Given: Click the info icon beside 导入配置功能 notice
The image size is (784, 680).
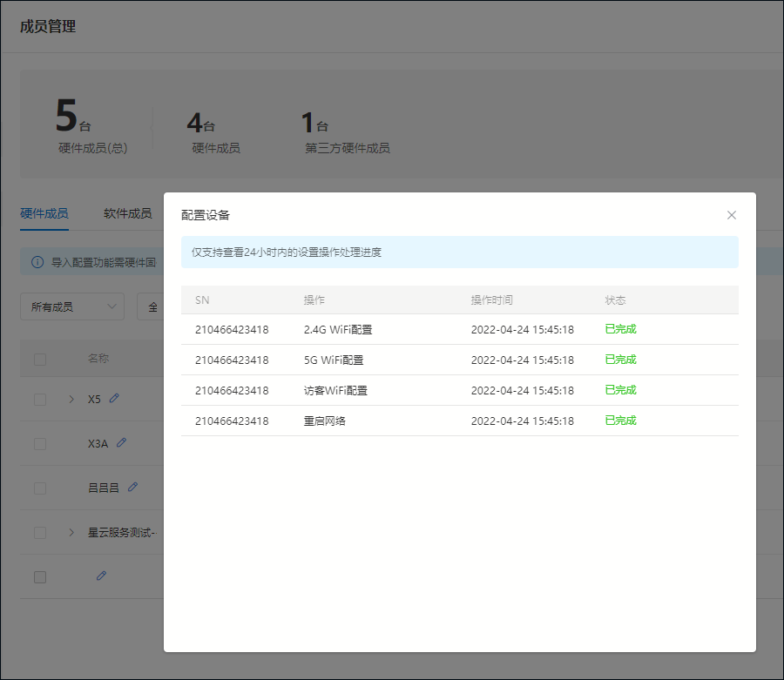Looking at the screenshot, I should point(37,261).
